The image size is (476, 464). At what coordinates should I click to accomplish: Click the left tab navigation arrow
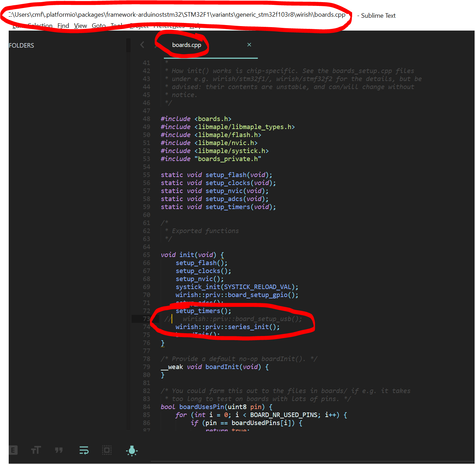[x=142, y=45]
